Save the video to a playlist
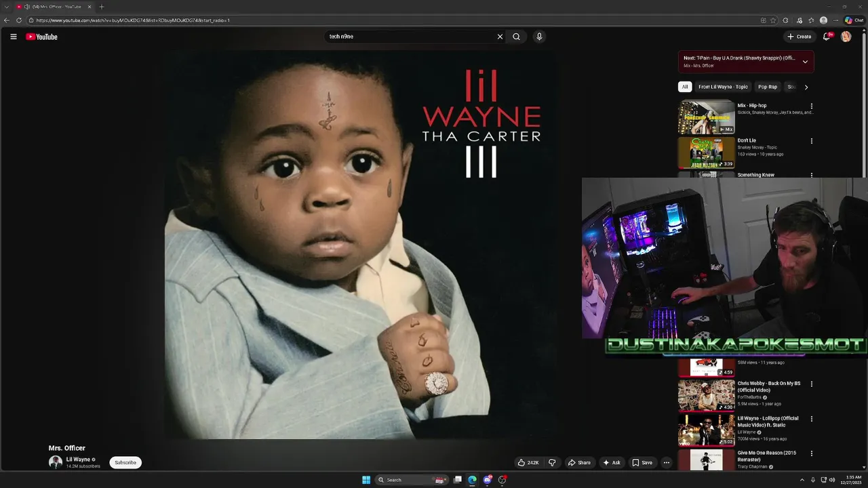The image size is (868, 488). point(642,463)
